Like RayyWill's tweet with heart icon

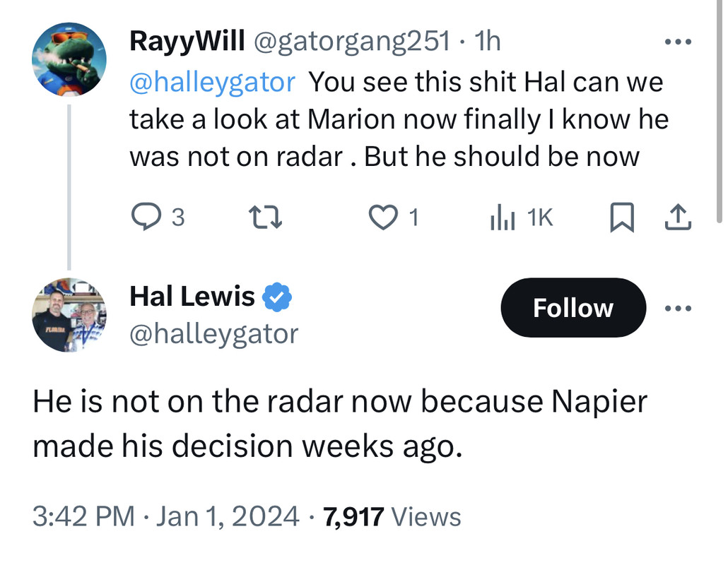(384, 218)
